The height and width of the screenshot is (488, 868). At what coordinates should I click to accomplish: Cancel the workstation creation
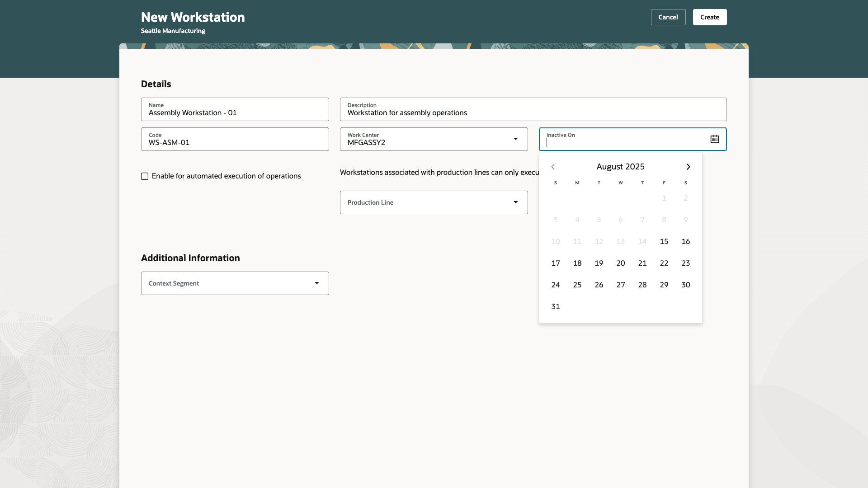point(668,17)
